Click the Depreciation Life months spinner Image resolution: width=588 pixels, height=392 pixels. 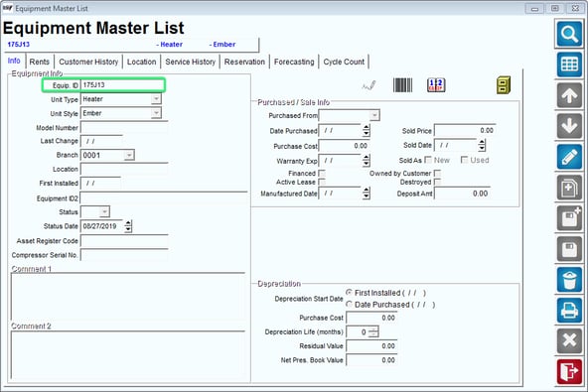(373, 331)
